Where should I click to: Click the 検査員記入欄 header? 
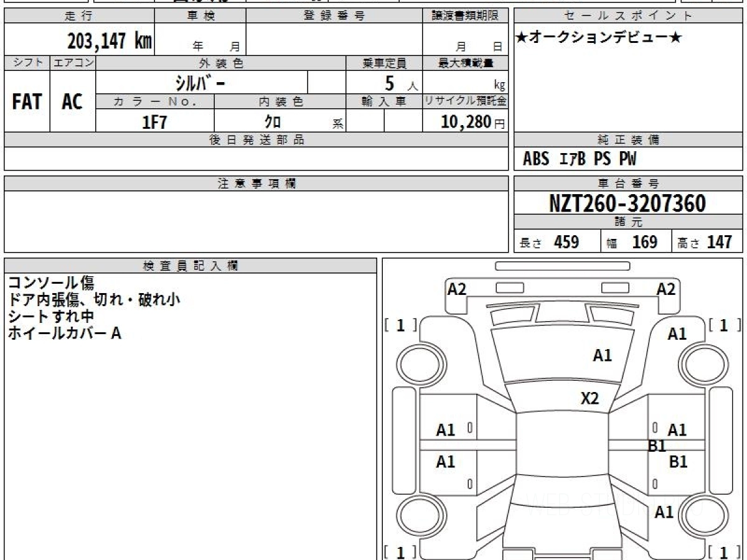pos(190,266)
